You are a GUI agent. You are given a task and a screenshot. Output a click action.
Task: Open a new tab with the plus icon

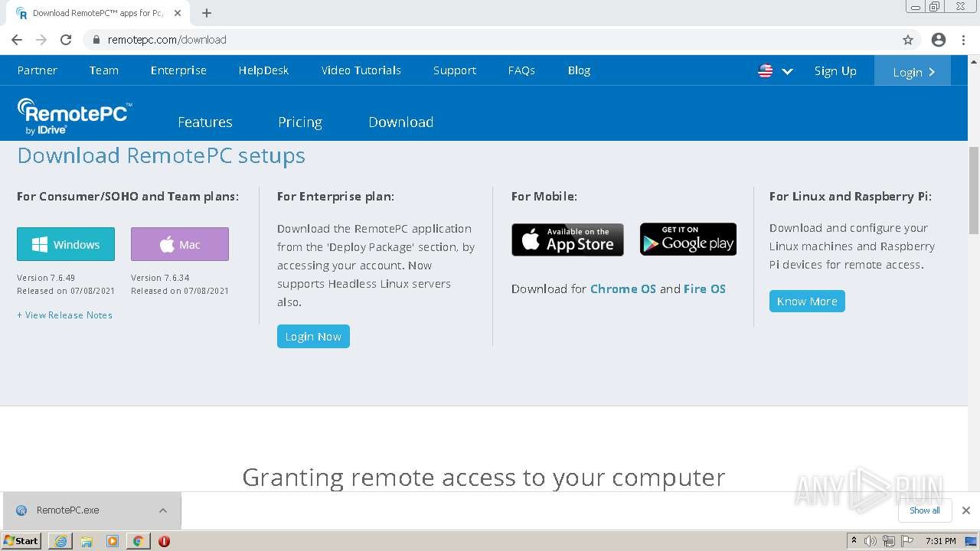(207, 13)
